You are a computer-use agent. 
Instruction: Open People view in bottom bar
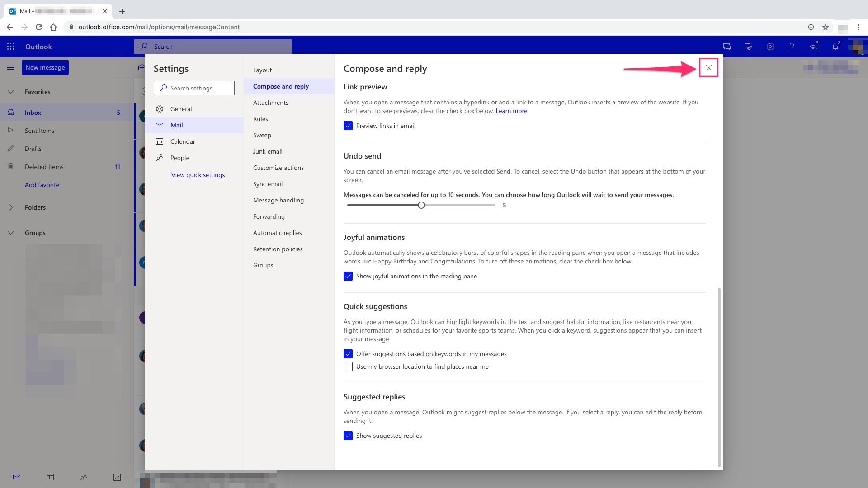[x=84, y=477]
